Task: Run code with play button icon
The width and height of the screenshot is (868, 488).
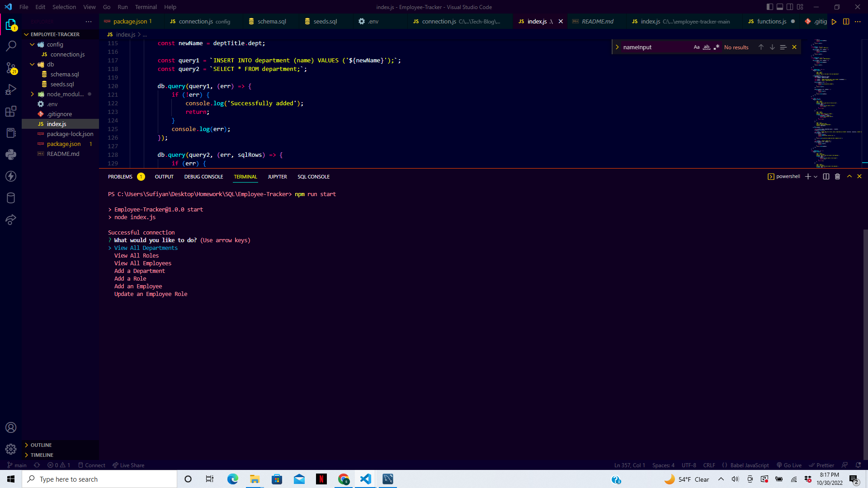Action: pyautogui.click(x=834, y=21)
